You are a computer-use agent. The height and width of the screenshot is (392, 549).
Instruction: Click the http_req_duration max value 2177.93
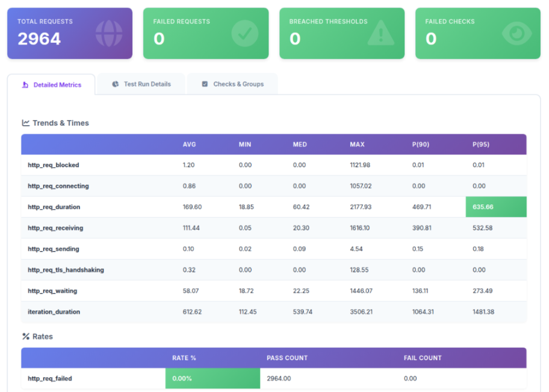click(x=361, y=207)
